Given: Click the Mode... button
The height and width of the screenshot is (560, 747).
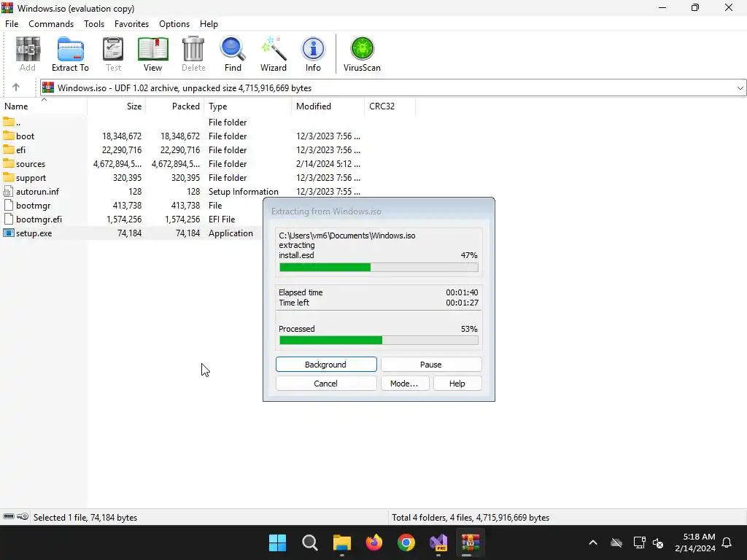Looking at the screenshot, I should pos(404,384).
